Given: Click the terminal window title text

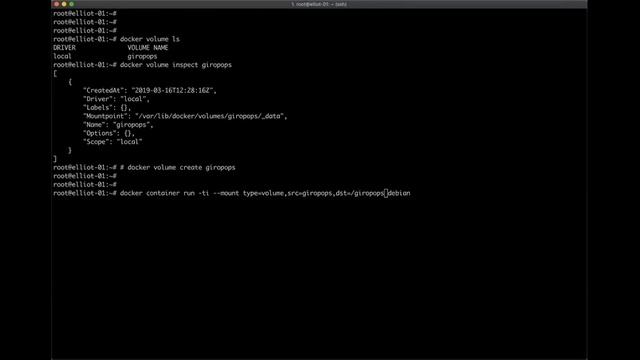Looking at the screenshot, I should pyautogui.click(x=319, y=4).
